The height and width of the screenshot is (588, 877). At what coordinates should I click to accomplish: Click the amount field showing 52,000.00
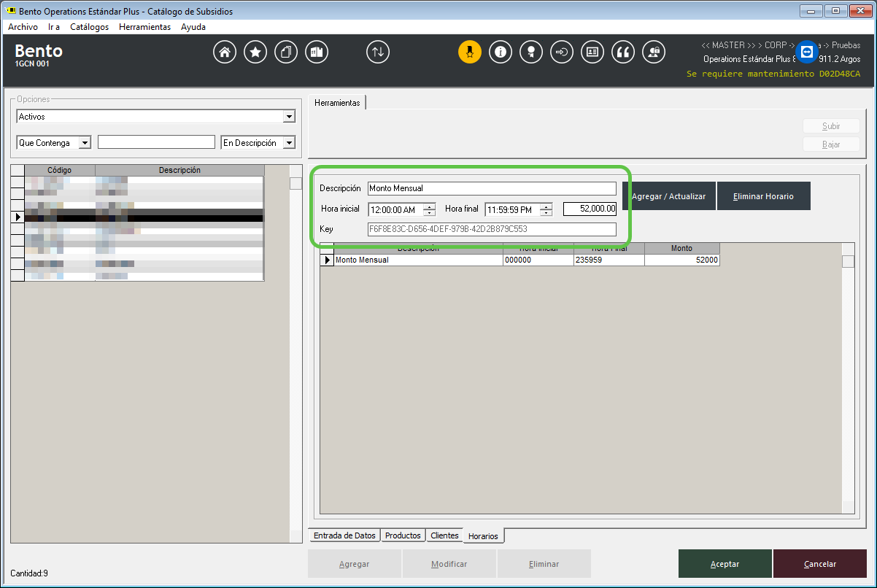[x=590, y=209]
